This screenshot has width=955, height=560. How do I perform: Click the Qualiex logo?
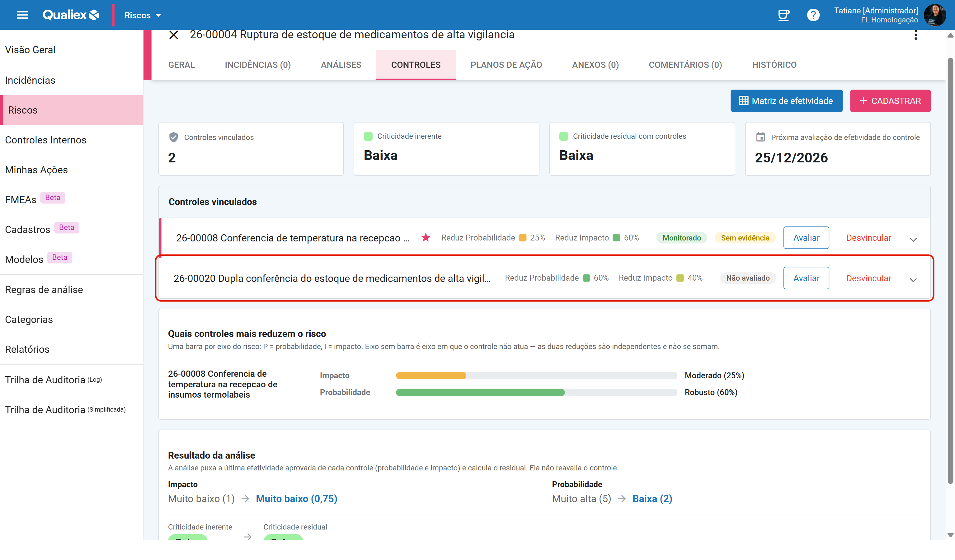[71, 15]
